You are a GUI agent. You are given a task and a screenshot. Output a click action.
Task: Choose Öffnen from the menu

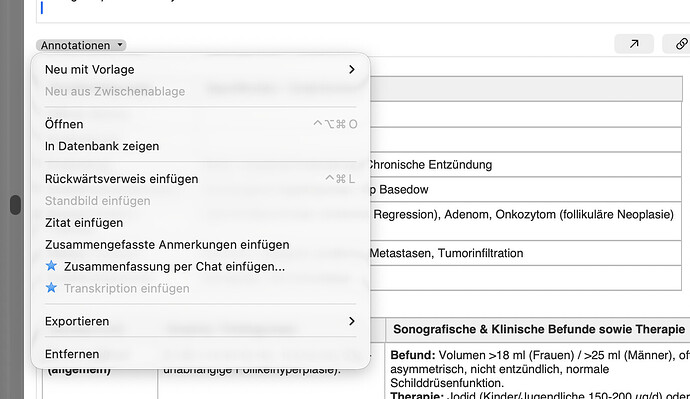point(200,124)
